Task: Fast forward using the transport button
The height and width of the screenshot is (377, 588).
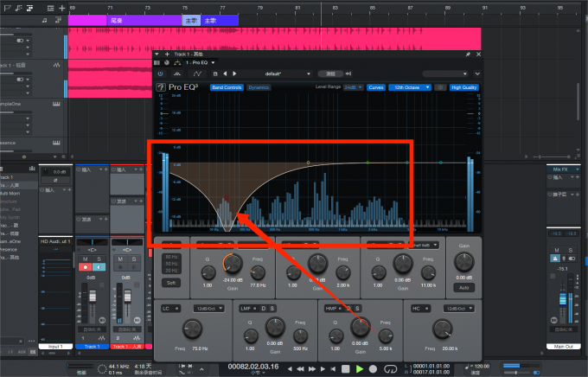Action: (x=311, y=369)
